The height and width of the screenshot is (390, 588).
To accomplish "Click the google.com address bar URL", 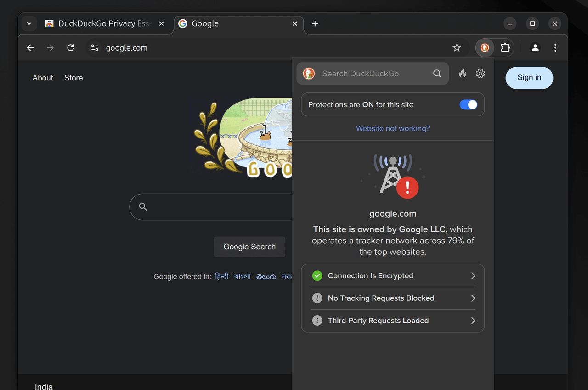I will 127,48.
